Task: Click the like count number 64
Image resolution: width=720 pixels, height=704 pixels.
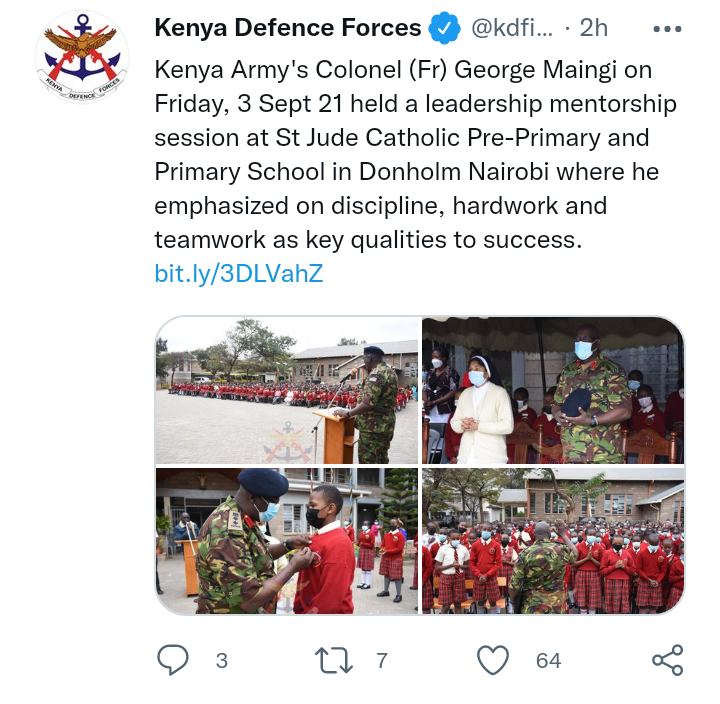Action: tap(548, 661)
